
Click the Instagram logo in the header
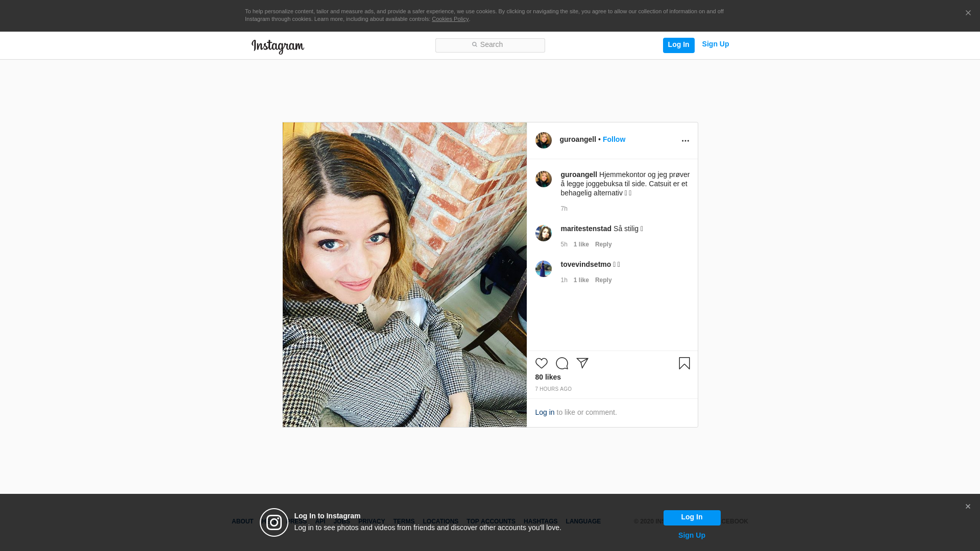click(x=278, y=46)
